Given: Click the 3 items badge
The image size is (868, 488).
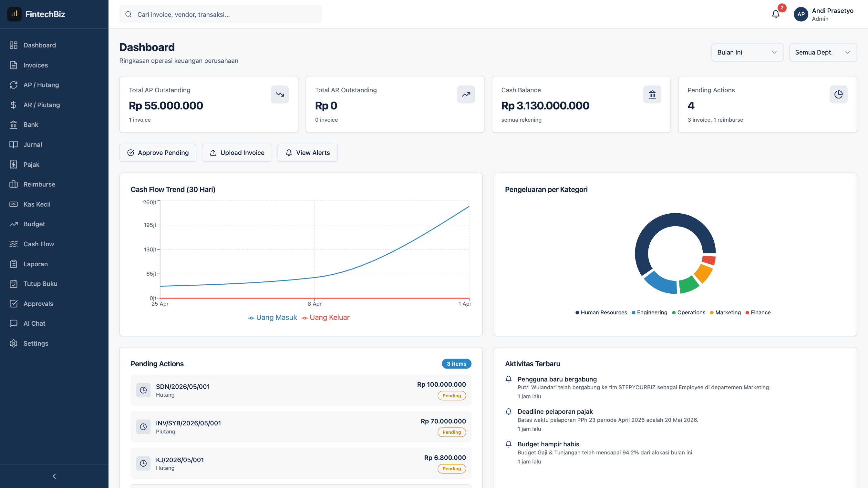Looking at the screenshot, I should click(x=457, y=364).
